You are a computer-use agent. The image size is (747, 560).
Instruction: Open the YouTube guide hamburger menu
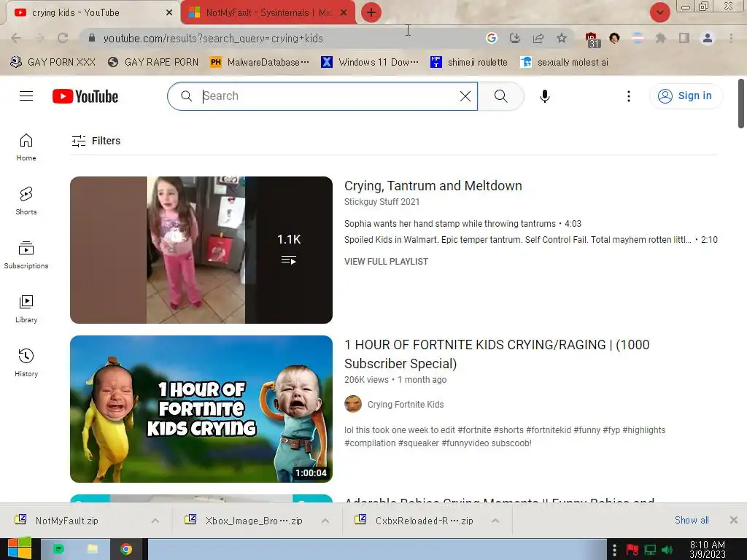[x=26, y=96]
